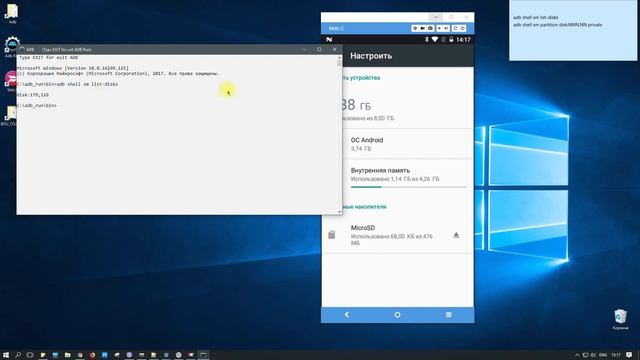The width and height of the screenshot is (640, 360).
Task: Click the 'adb shell sm list-disks' console line
Action: (x=67, y=84)
